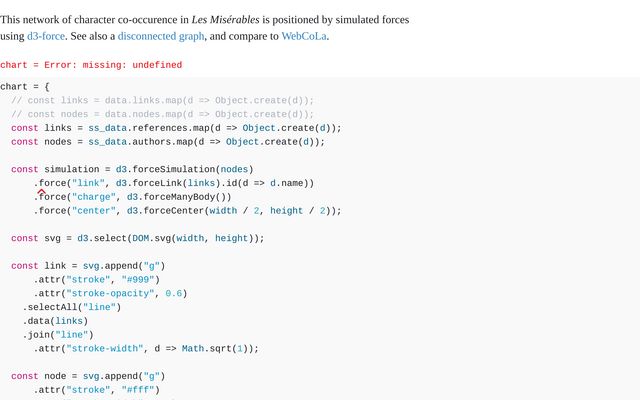This screenshot has height=400, width=640.
Task: Click the red error caret marker in code
Action: pos(41,192)
